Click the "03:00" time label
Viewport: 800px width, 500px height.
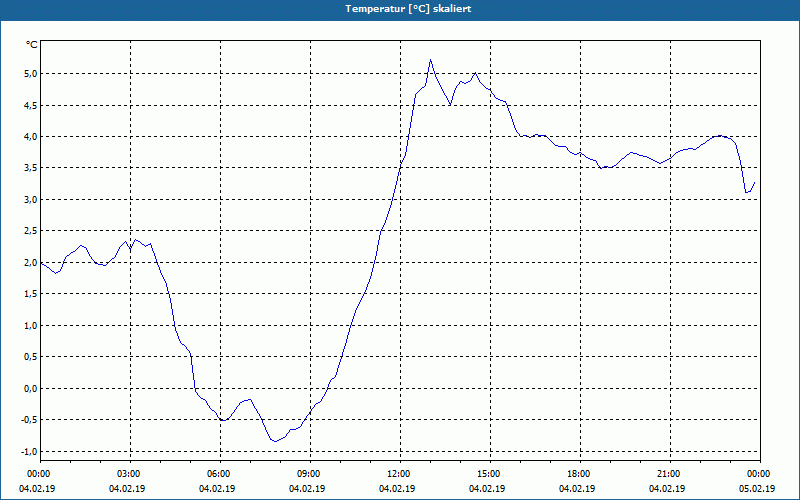[x=128, y=474]
